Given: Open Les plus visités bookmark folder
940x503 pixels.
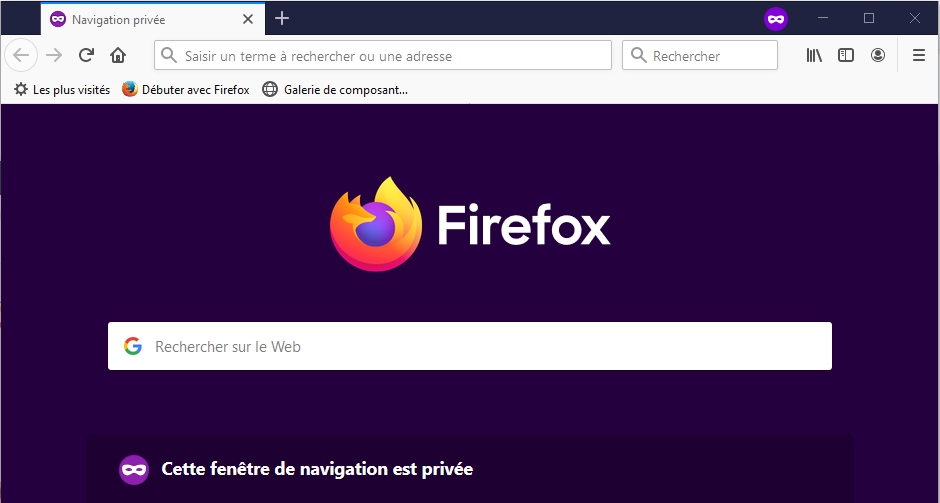Looking at the screenshot, I should [x=62, y=90].
